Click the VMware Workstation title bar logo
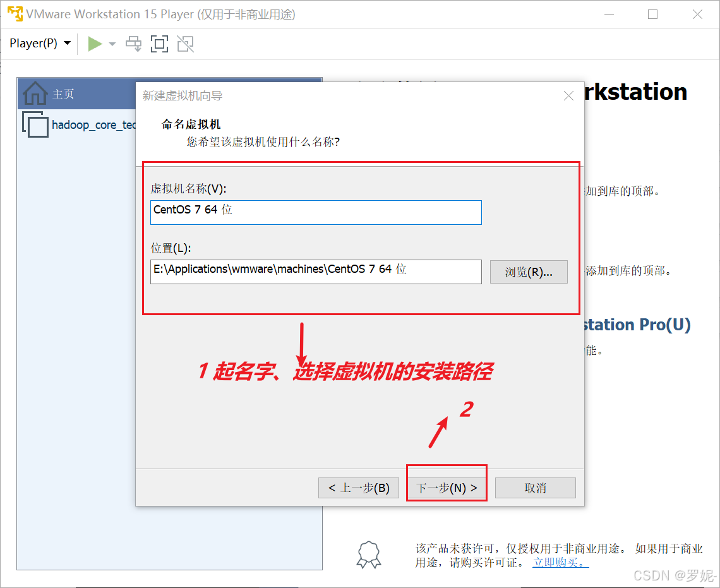 15,15
